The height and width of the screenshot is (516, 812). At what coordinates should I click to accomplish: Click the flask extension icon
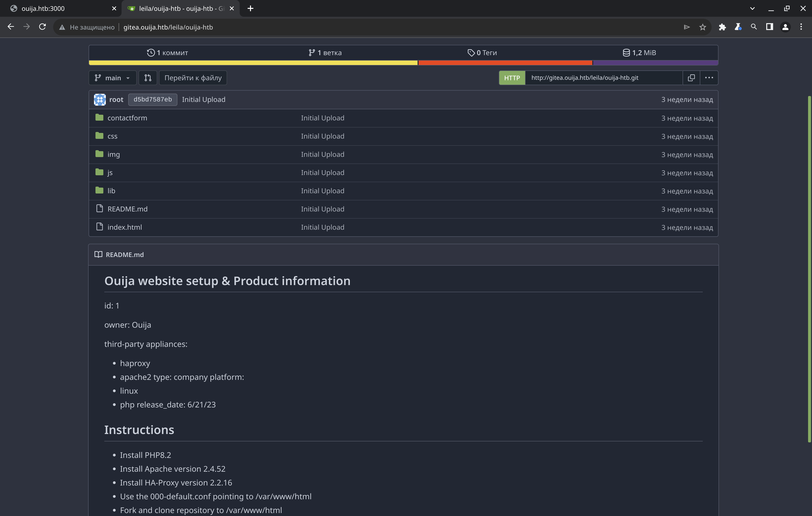(738, 27)
